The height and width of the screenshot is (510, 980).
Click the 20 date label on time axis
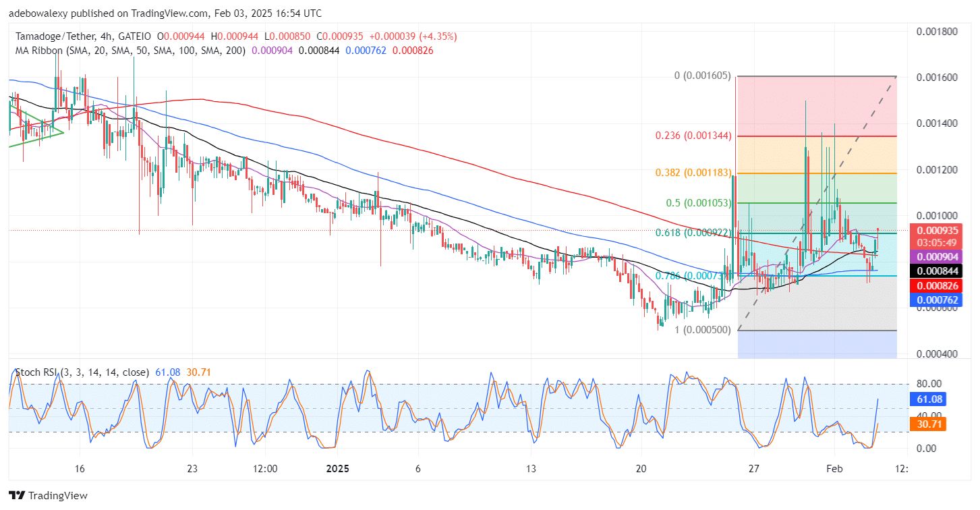(x=641, y=469)
